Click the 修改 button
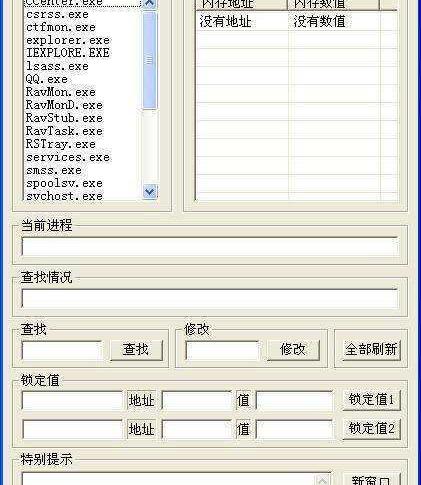421x485 pixels. click(x=293, y=350)
